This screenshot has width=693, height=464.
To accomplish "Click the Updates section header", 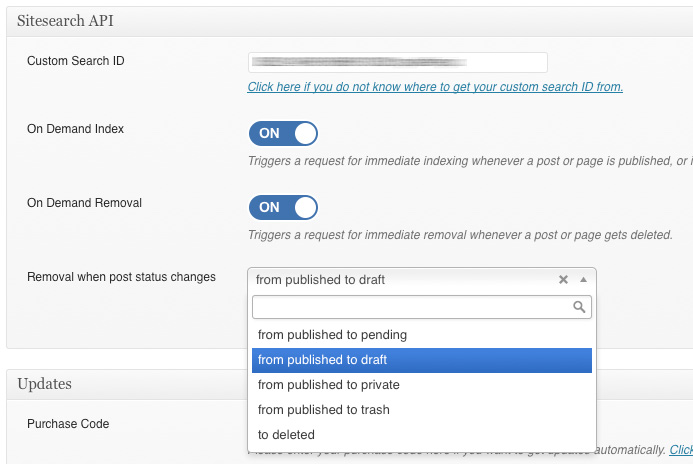I will click(x=44, y=384).
